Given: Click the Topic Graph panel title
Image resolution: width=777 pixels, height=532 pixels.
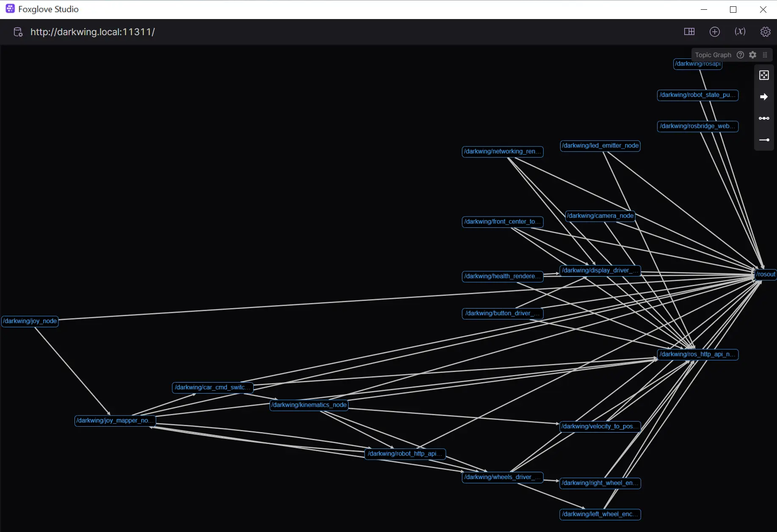Looking at the screenshot, I should pyautogui.click(x=713, y=55).
